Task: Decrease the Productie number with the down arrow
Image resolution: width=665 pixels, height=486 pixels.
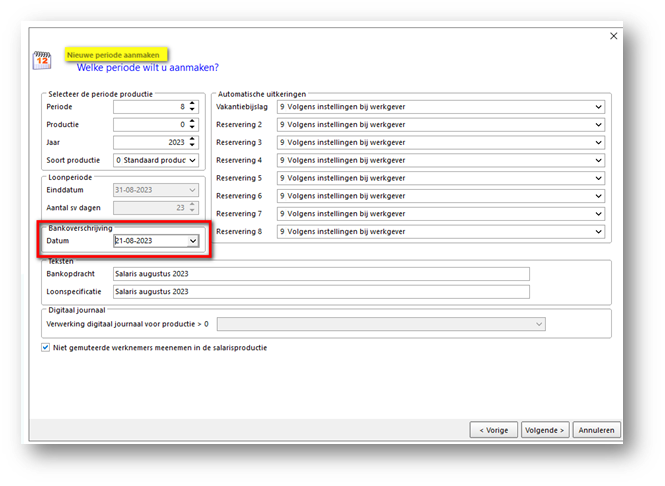Action: click(192, 127)
